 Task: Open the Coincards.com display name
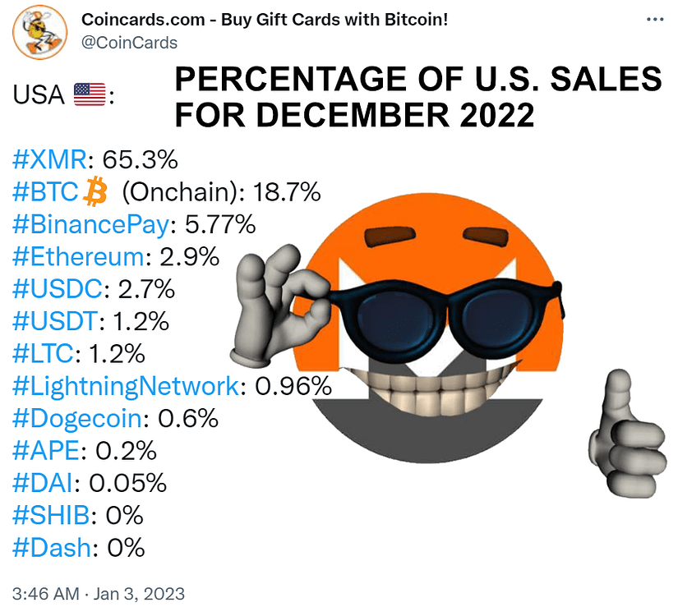point(265,19)
